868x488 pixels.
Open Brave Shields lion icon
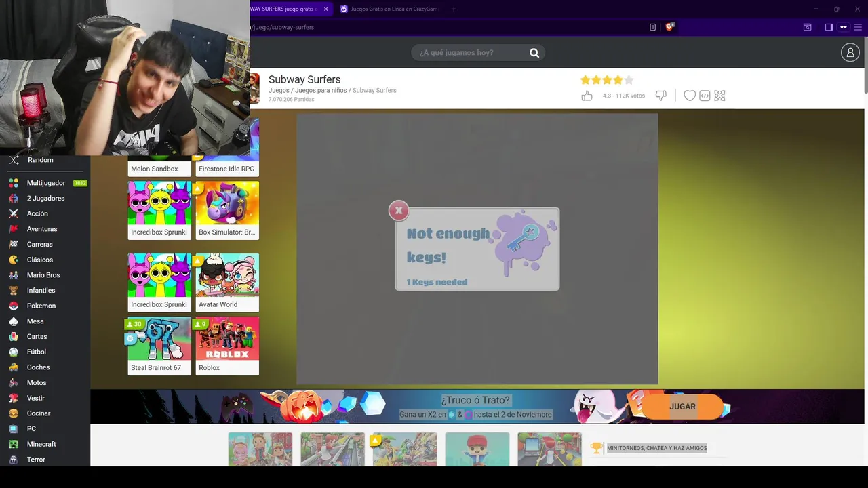coord(670,27)
